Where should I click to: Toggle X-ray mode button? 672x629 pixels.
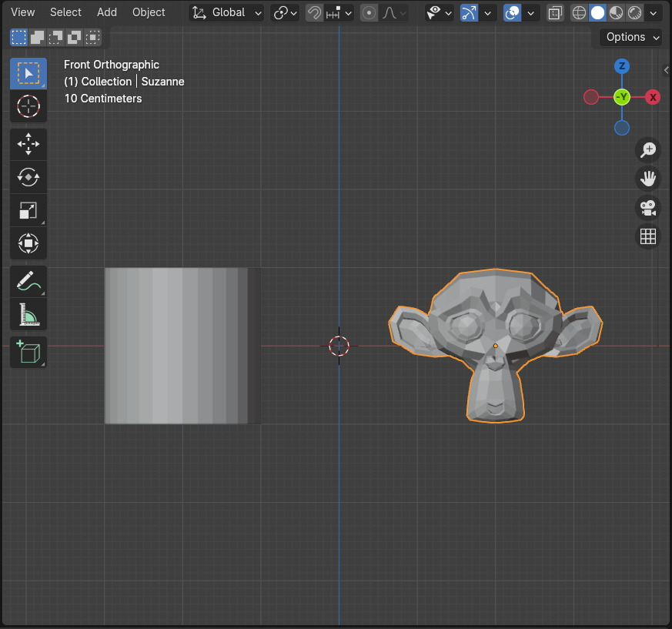[x=555, y=13]
